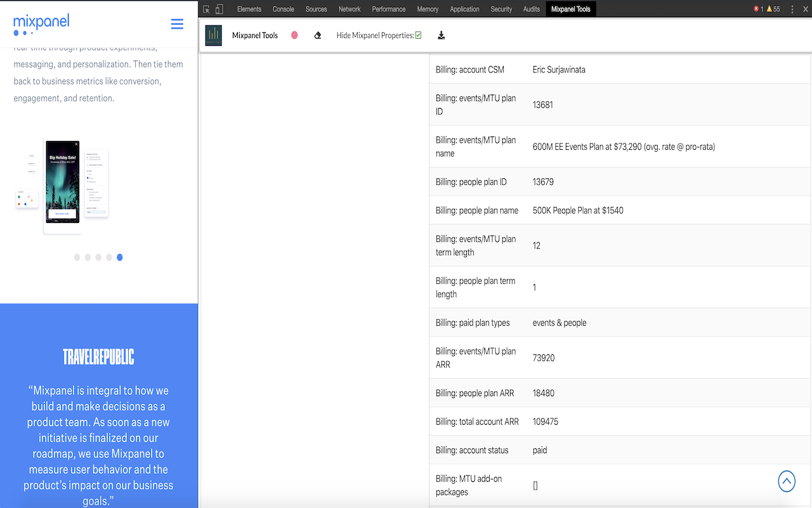Open the hamburger menu on the Mixpanel site
The width and height of the screenshot is (812, 508).
coord(177,24)
